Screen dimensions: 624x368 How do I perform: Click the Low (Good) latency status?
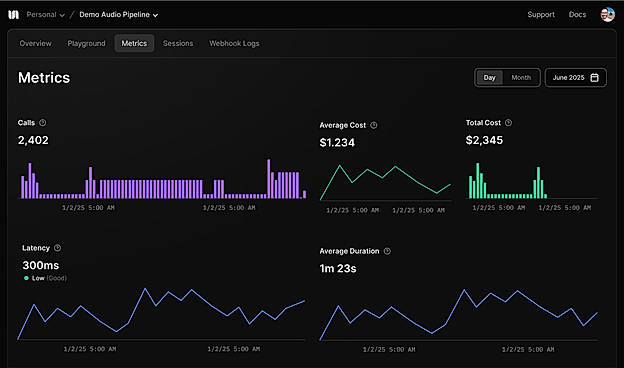pyautogui.click(x=45, y=278)
